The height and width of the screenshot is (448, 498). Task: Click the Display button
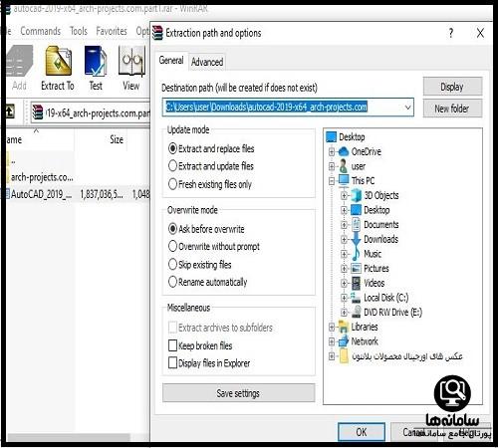tap(452, 87)
